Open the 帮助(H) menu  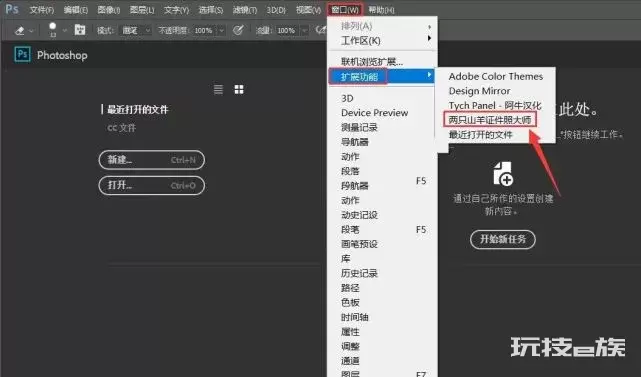click(x=381, y=9)
